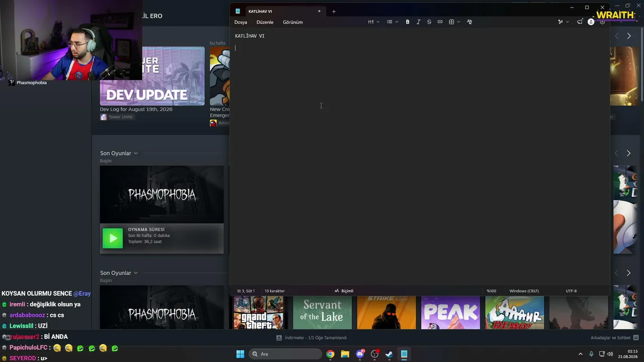Open Steam friends list icon
The width and height of the screenshot is (644, 362).
[636, 338]
